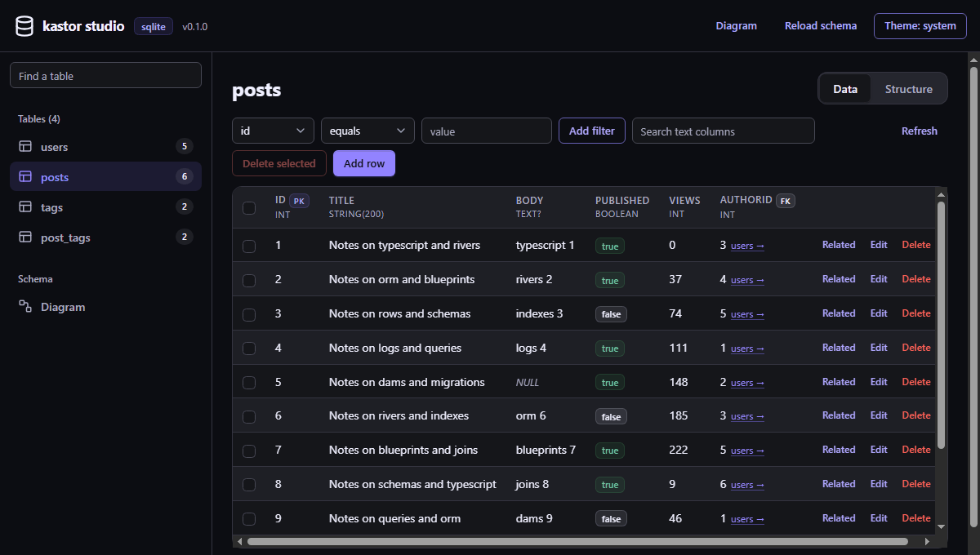Viewport: 980px width, 555px height.
Task: Click the PK badge in the ID column header
Action: pos(299,201)
